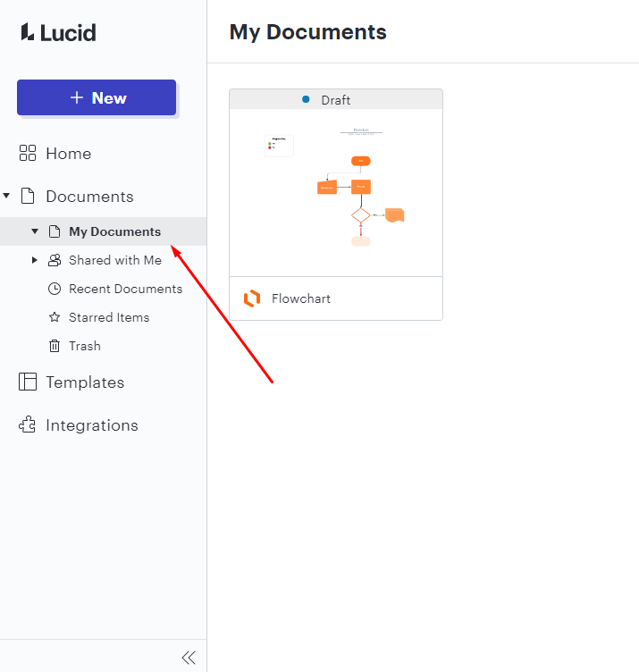Click the Starred Items star icon

[55, 317]
